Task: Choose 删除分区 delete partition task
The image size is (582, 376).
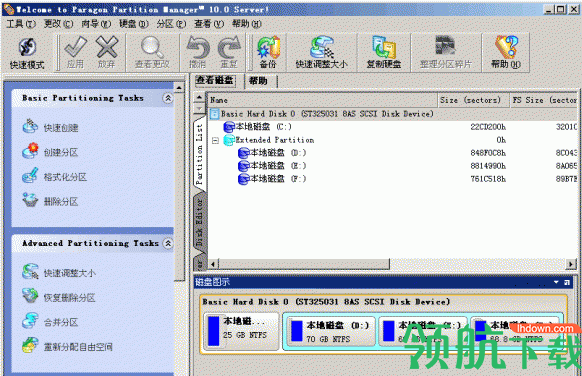Action: point(50,201)
